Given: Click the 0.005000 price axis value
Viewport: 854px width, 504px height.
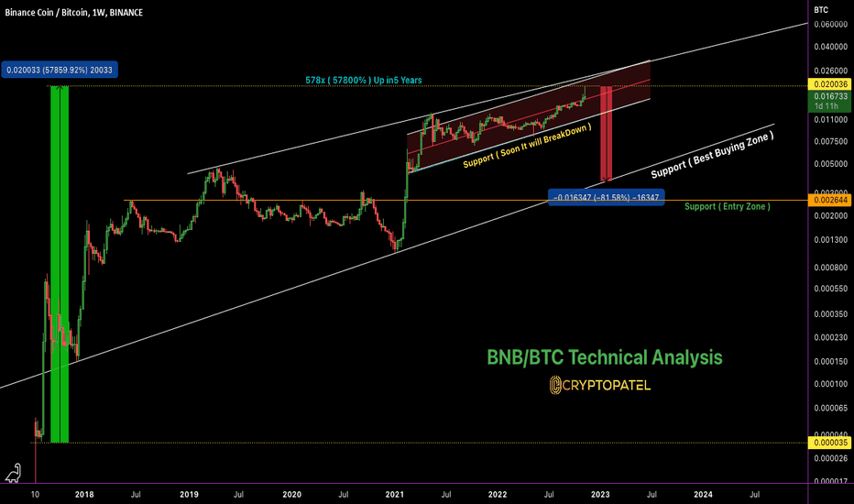Looking at the screenshot, I should 830,163.
